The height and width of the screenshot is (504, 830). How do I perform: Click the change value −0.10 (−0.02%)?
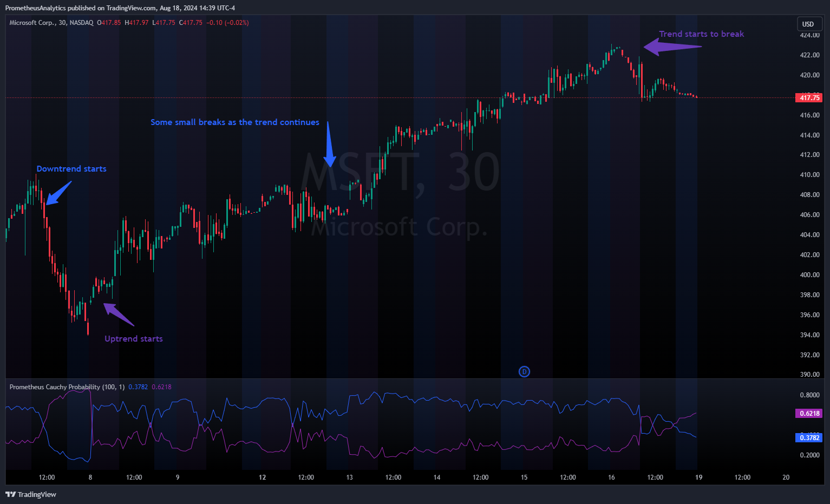[227, 23]
